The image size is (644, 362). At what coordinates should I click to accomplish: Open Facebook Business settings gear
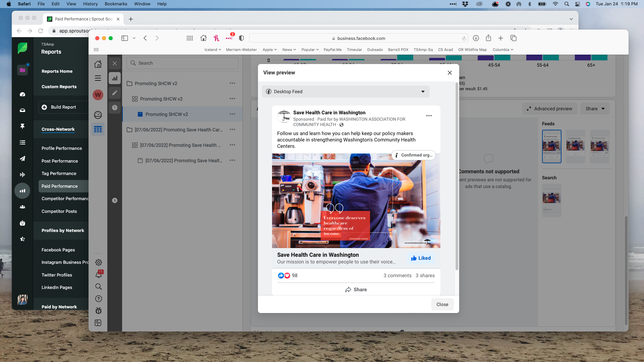coord(99,262)
